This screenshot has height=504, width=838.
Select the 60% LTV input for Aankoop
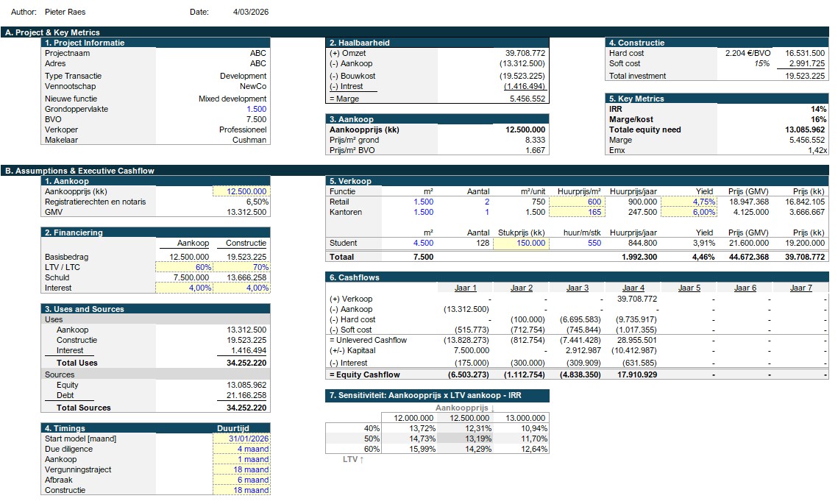point(184,267)
